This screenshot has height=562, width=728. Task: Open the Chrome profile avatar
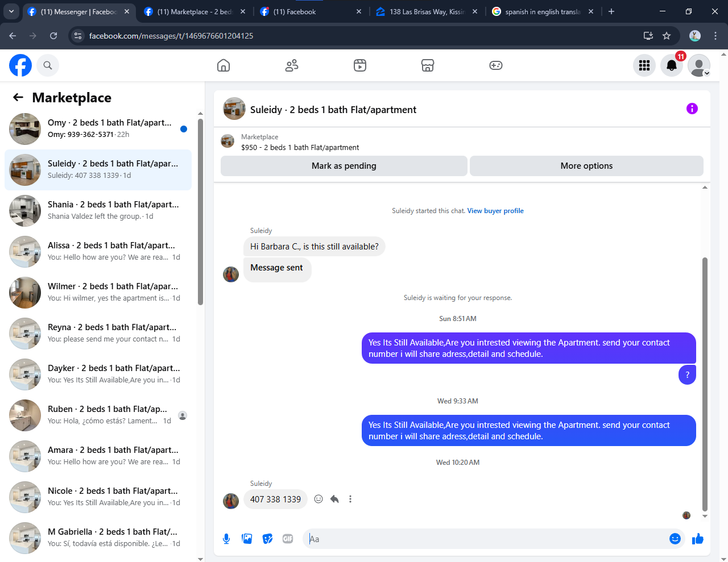click(x=695, y=36)
